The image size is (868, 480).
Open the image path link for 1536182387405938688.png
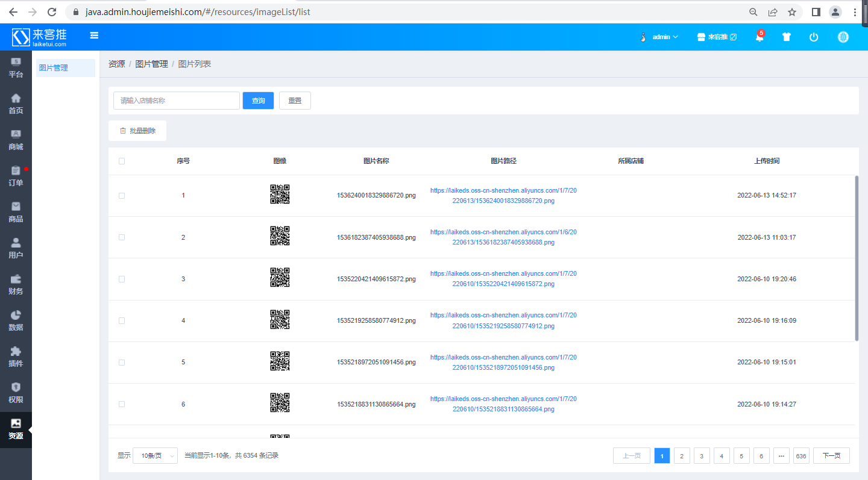[503, 237]
